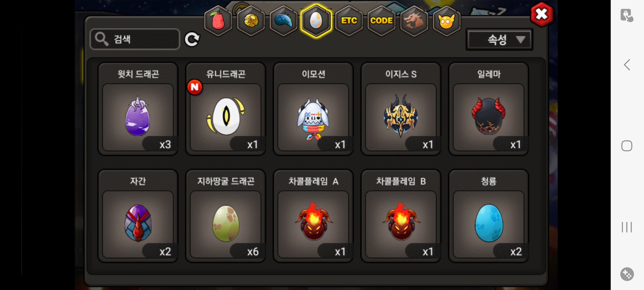644x290 pixels.
Task: Tap the Android back arrow
Action: 627,65
